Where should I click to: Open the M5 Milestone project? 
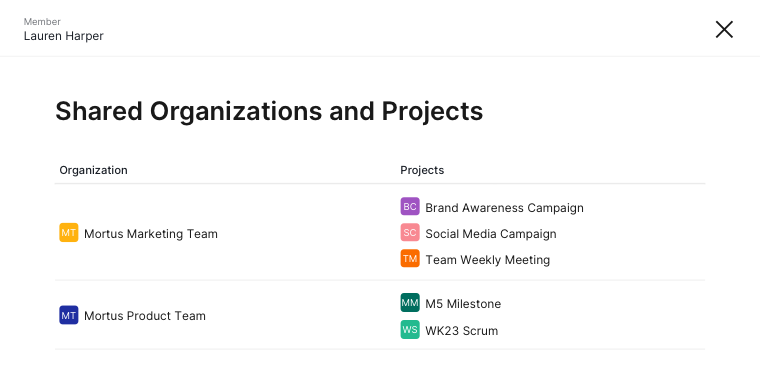[x=463, y=304]
